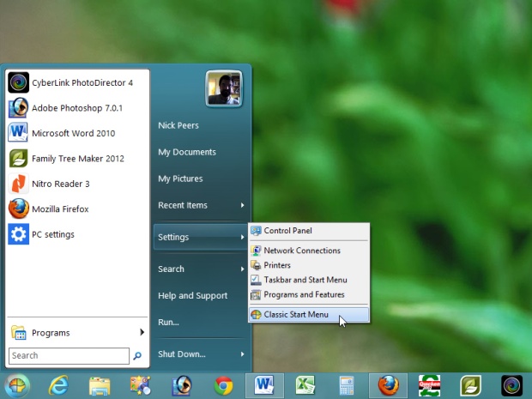
Task: Switch to Word on the taskbar
Action: (264, 386)
